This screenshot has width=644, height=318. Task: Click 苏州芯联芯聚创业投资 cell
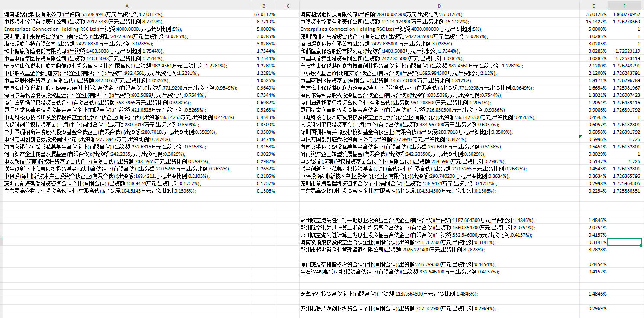point(440,308)
